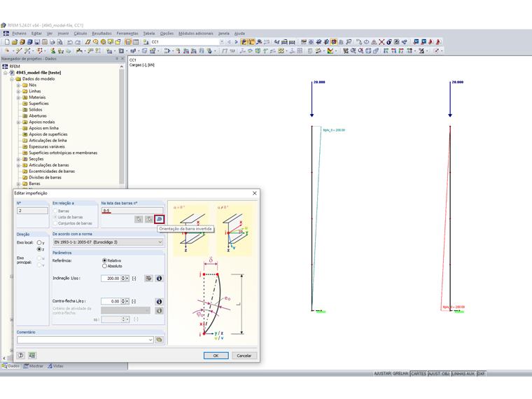The image size is (532, 399).
Task: Open the Comentário dropdown list
Action: click(x=150, y=339)
